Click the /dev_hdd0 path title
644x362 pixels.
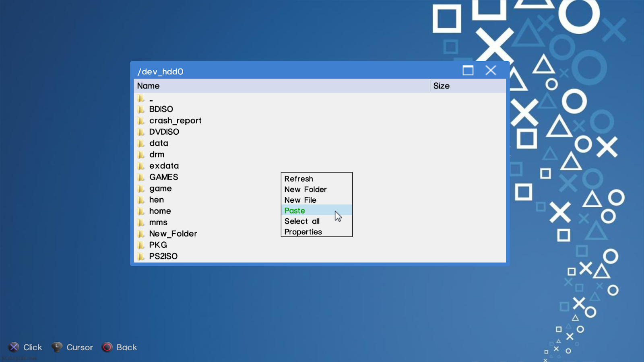160,71
